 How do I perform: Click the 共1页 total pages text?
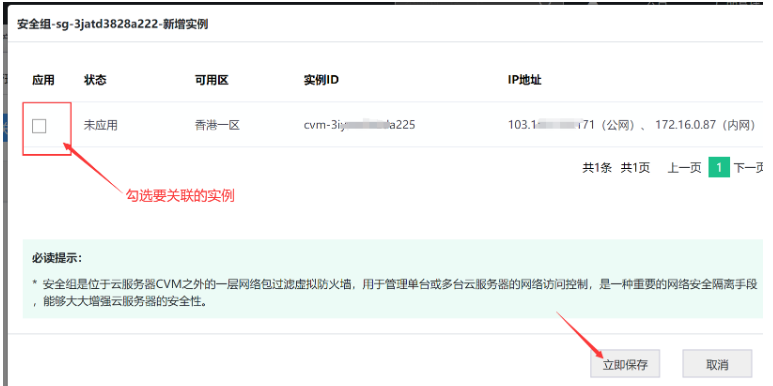coord(635,168)
